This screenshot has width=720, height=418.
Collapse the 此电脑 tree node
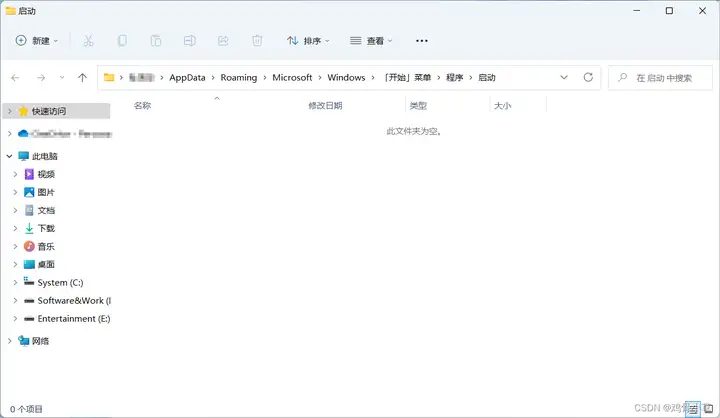[x=10, y=156]
